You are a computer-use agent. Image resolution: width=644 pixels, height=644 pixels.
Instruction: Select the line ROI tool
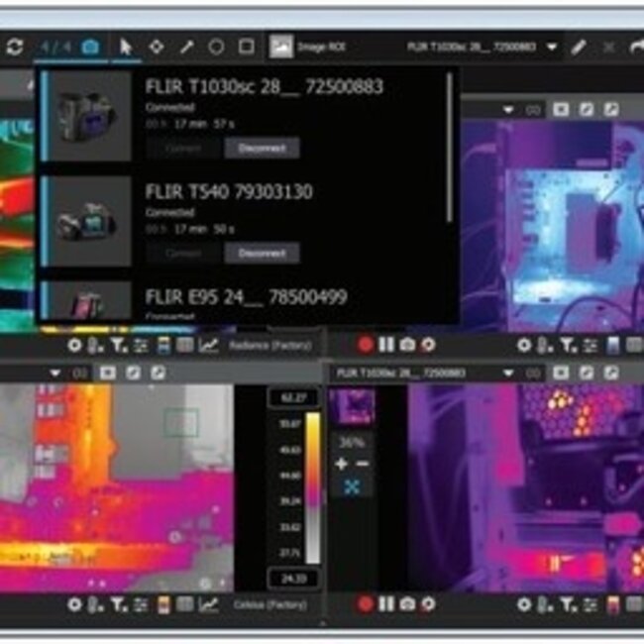187,47
